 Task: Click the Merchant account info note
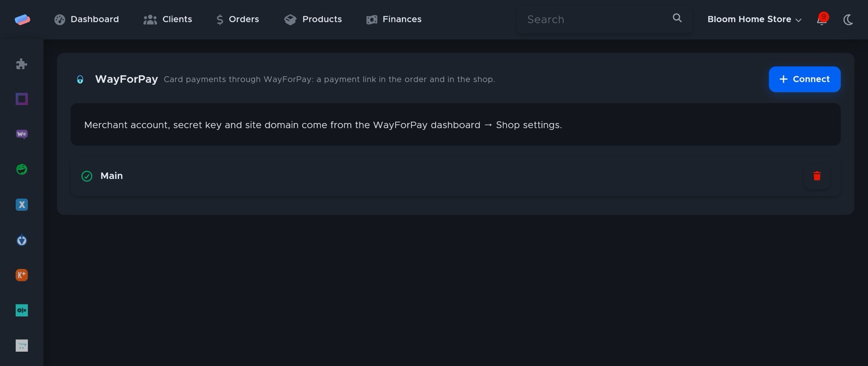(456, 125)
